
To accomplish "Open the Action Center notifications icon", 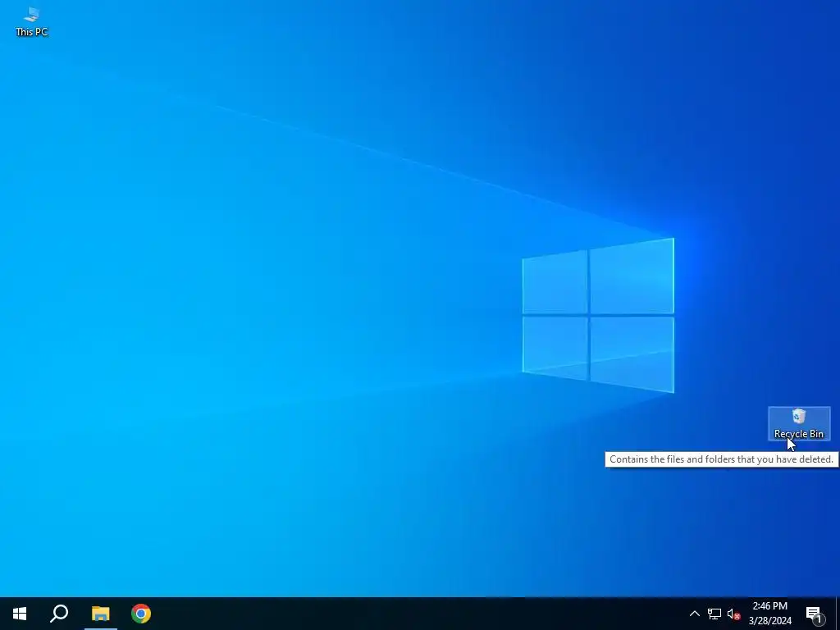I will 814,614.
